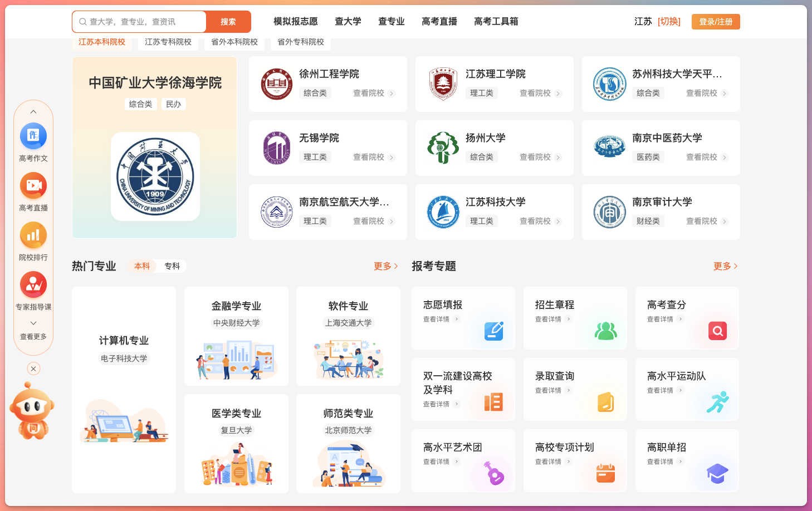Viewport: 812px width, 511px height.
Task: Open the 模拟报志愿 menu item
Action: 295,22
